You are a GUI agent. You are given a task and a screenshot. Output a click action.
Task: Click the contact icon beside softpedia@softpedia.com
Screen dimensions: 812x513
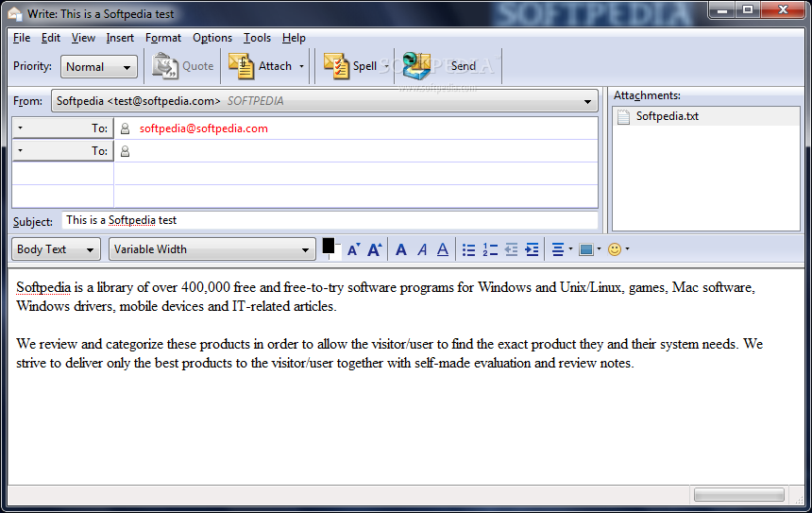pos(125,128)
